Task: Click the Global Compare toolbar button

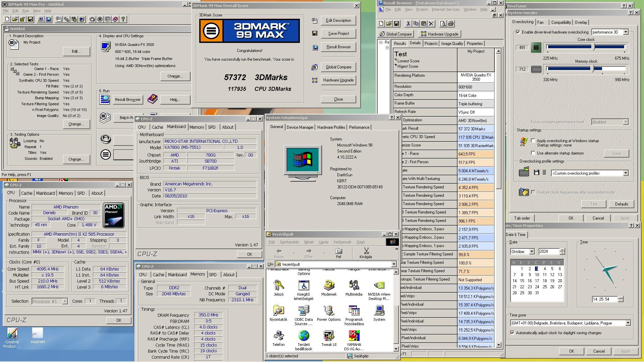Action: (395, 34)
